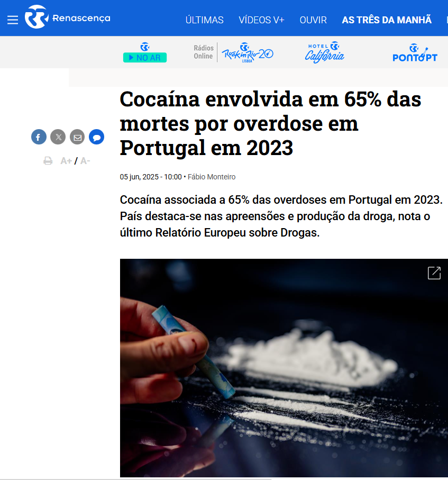The height and width of the screenshot is (480, 448).
Task: Open the comments bubble icon
Action: (96, 137)
